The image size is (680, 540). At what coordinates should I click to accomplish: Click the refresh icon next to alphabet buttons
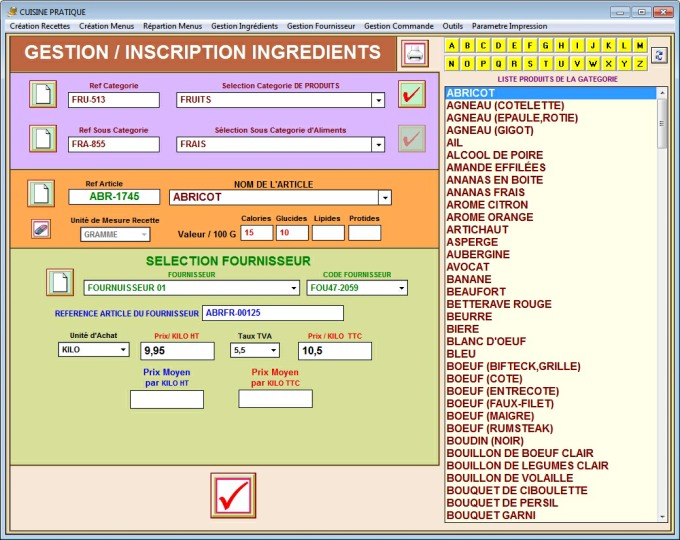pos(658,55)
